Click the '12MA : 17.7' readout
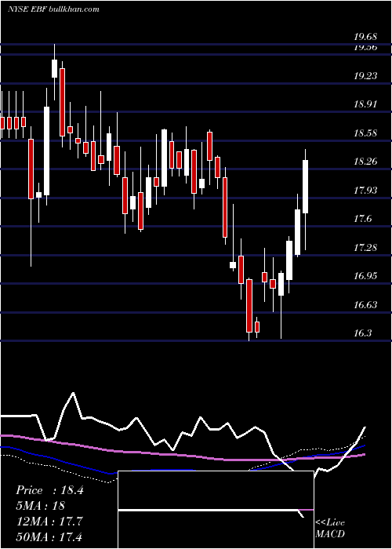The image size is (392, 549). (x=49, y=522)
